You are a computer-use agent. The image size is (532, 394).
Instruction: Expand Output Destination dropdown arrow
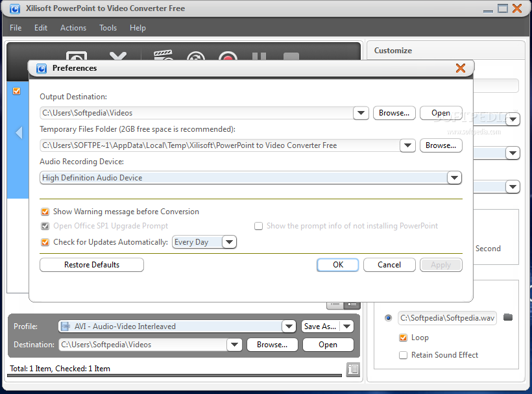point(361,113)
